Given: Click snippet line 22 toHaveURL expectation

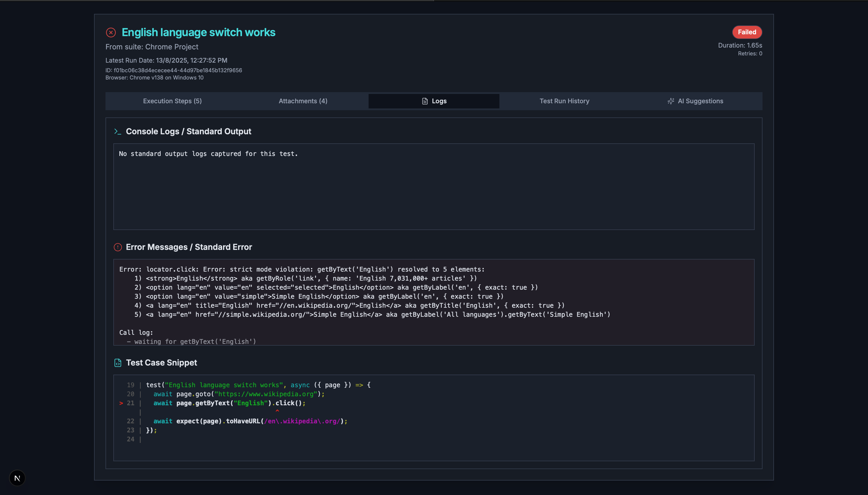Looking at the screenshot, I should click(250, 421).
